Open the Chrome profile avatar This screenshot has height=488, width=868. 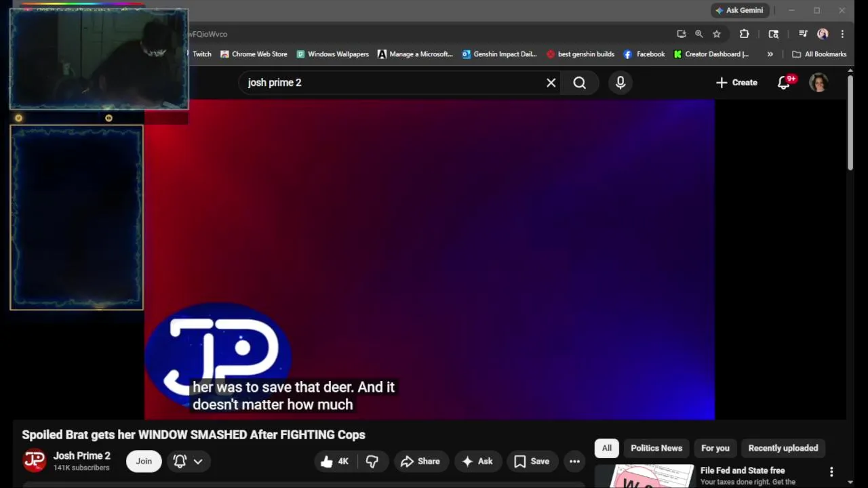tap(823, 34)
